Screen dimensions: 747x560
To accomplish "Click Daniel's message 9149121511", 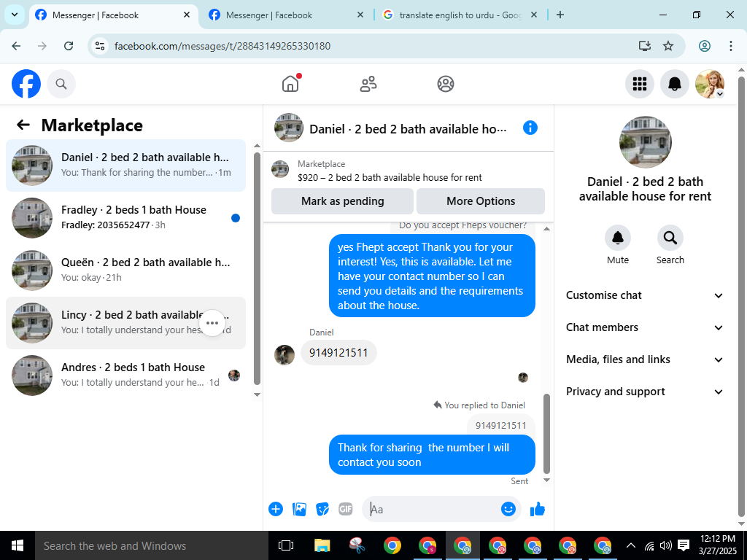I will 338,352.
